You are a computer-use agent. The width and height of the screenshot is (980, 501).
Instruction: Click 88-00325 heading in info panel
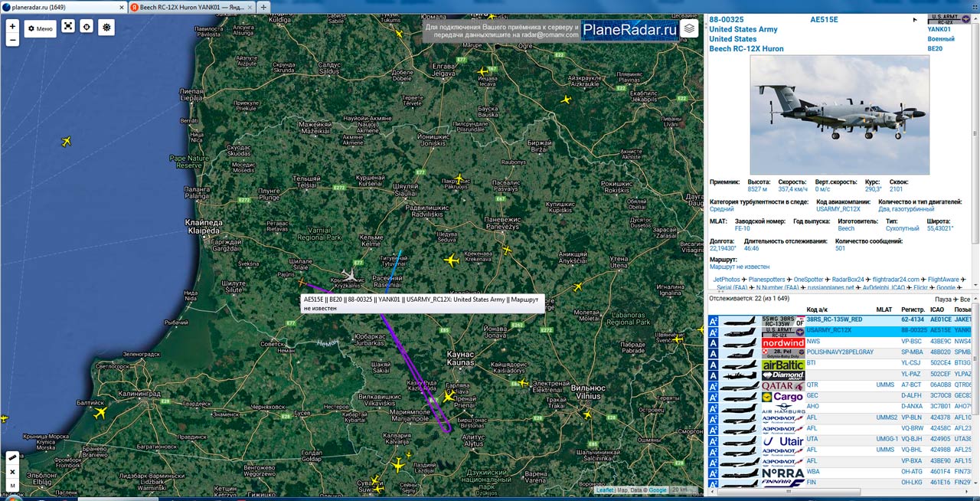point(726,20)
